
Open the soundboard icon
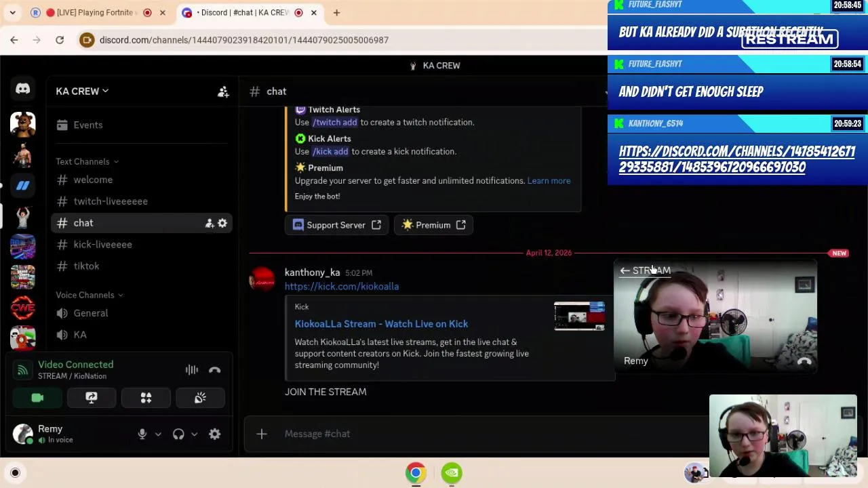click(x=200, y=398)
